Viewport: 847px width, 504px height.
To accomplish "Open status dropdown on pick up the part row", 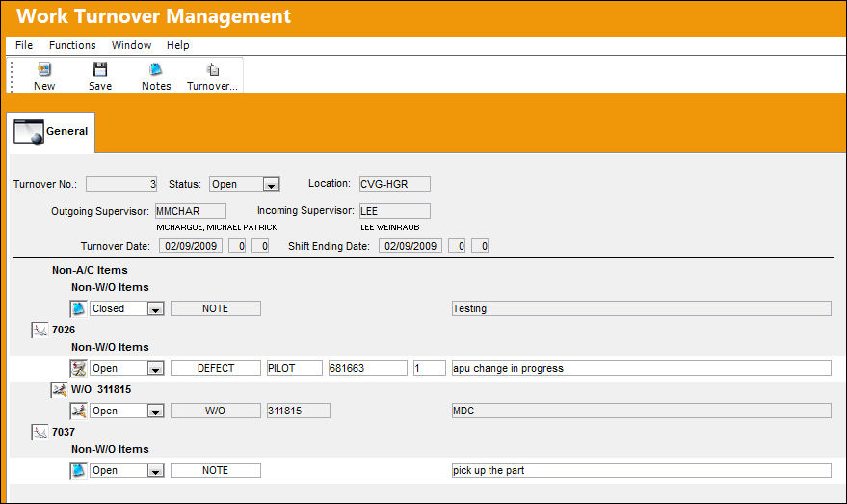I will (155, 471).
